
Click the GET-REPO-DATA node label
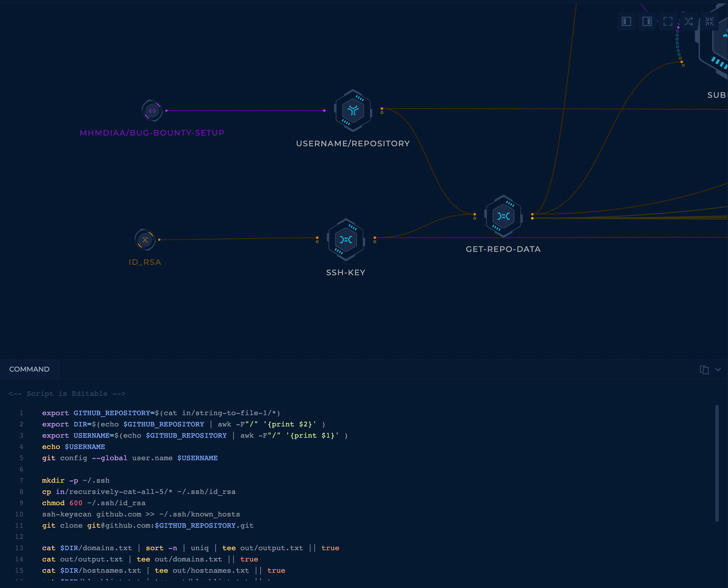pos(503,249)
